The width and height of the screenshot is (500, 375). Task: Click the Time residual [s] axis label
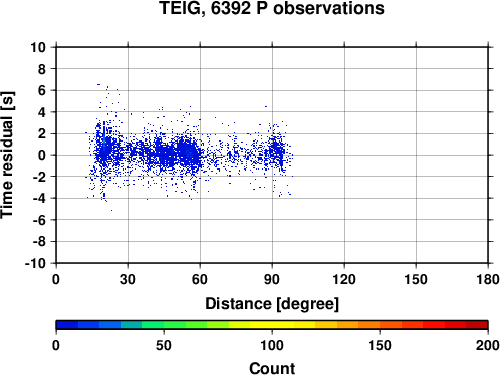(7, 155)
